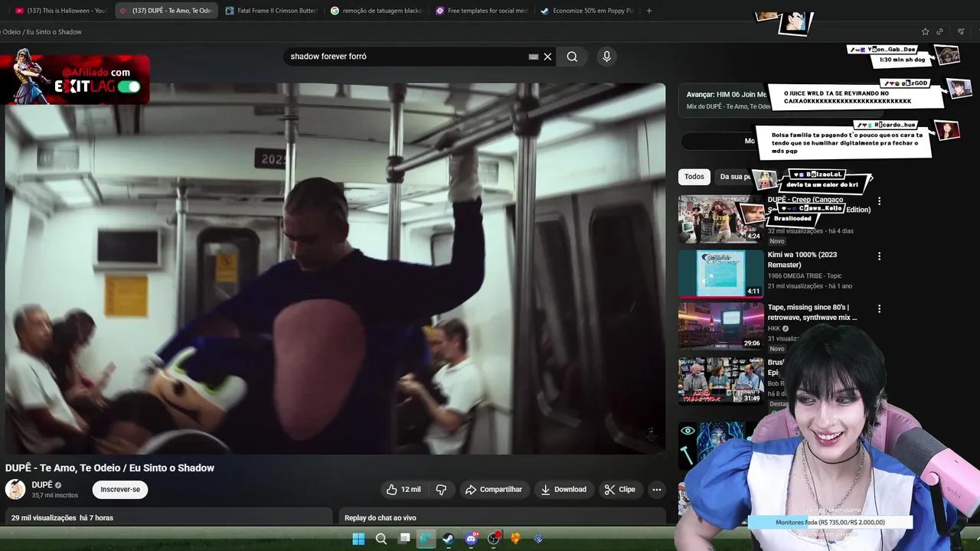Open options menu for DUPÊ - Creep video

(879, 201)
